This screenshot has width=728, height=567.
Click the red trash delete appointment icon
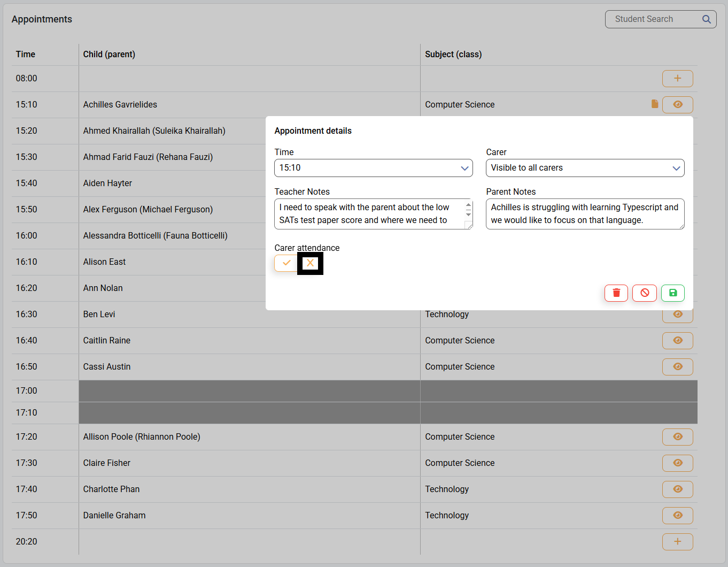(616, 293)
